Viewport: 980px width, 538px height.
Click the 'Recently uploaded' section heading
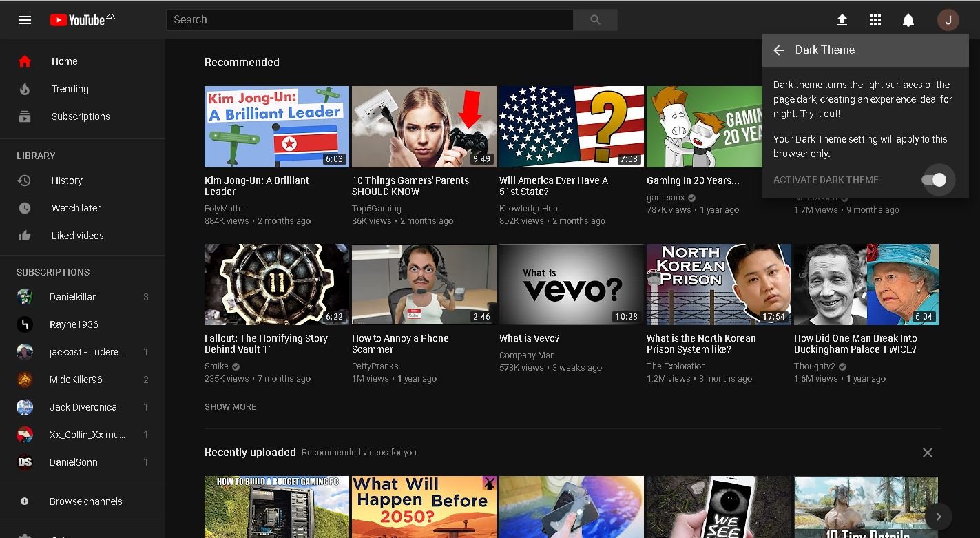(250, 453)
